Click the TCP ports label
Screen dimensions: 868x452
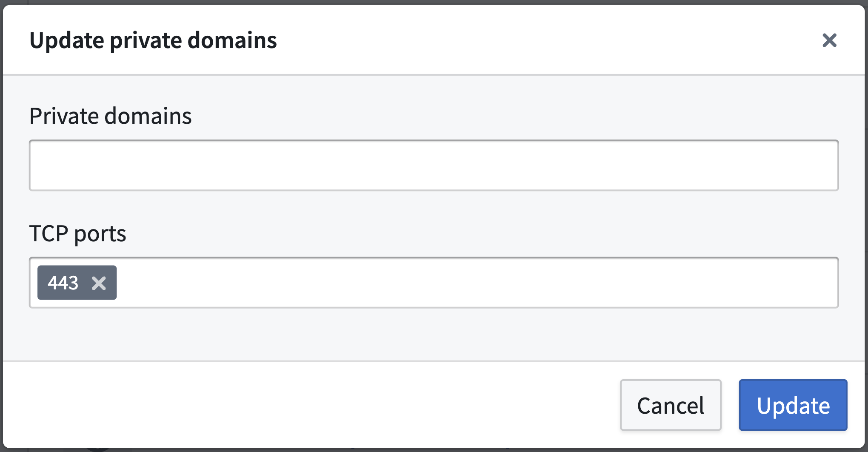point(78,234)
